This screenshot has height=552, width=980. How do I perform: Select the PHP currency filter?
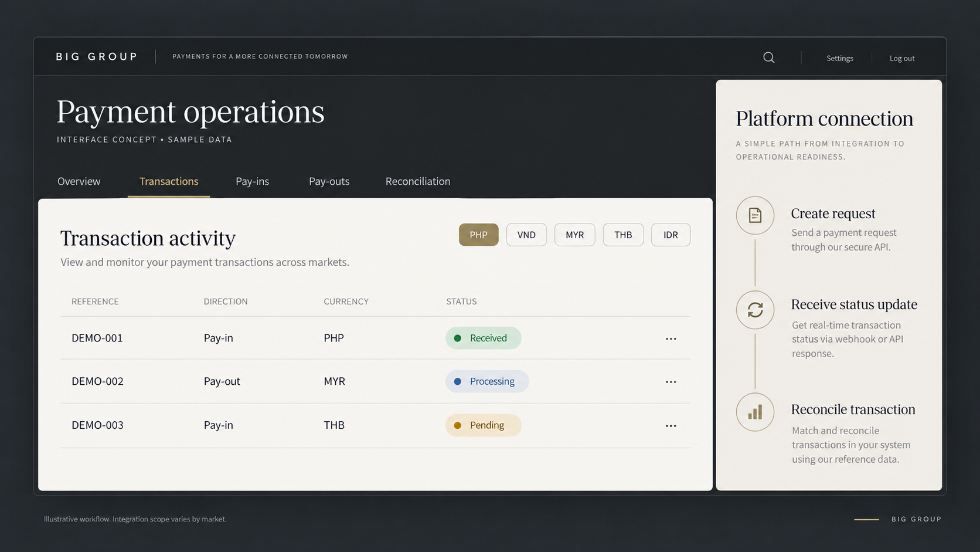coord(478,235)
